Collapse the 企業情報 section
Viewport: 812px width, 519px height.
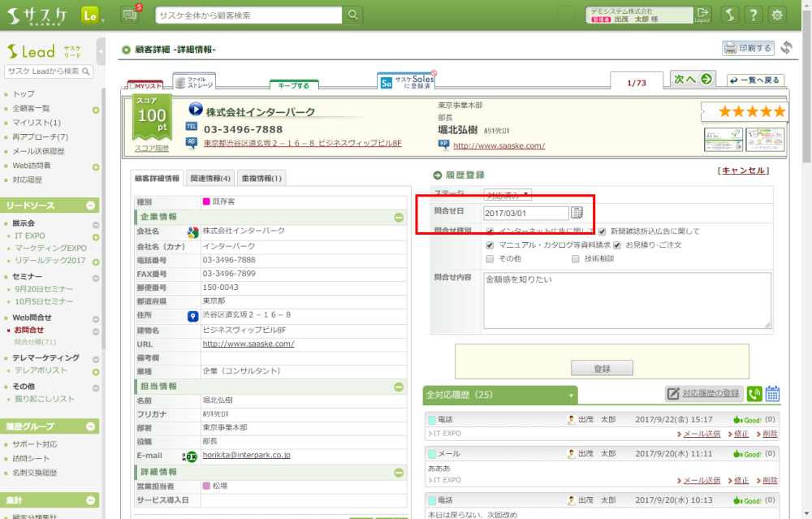pyautogui.click(x=399, y=217)
